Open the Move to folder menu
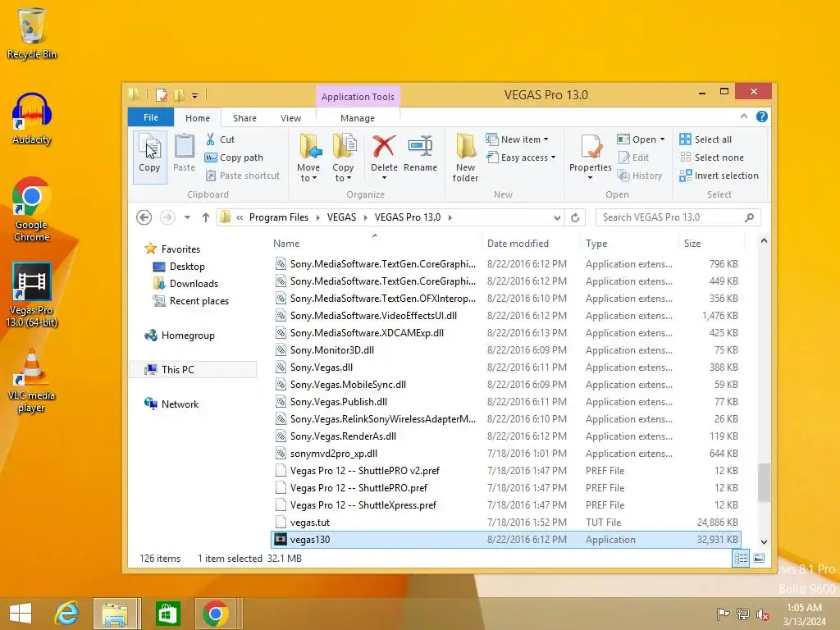840x630 pixels. [308, 157]
